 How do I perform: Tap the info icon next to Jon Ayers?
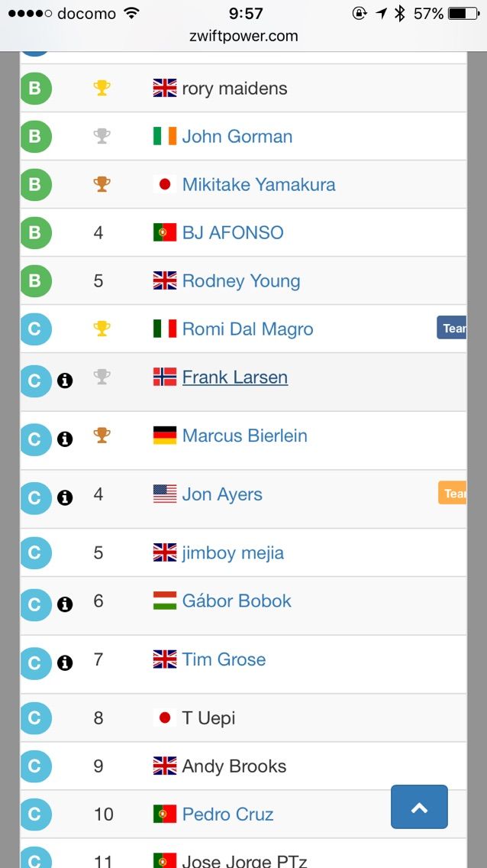[x=65, y=497]
